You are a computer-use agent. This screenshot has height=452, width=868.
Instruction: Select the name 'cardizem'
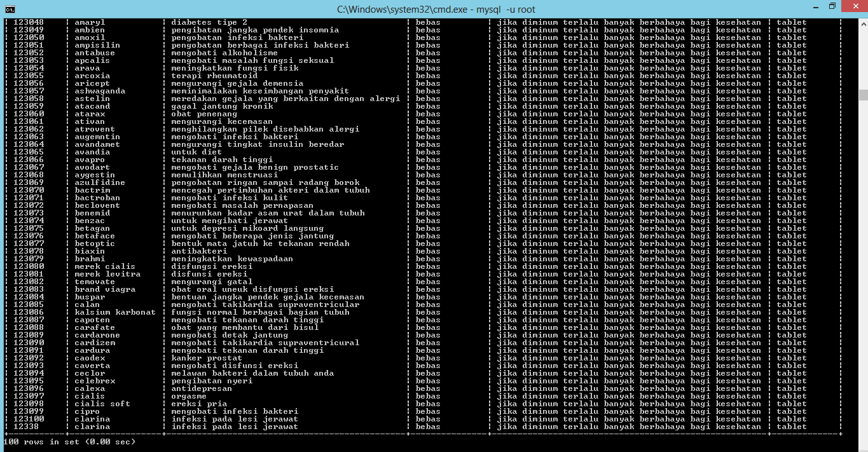(95, 343)
